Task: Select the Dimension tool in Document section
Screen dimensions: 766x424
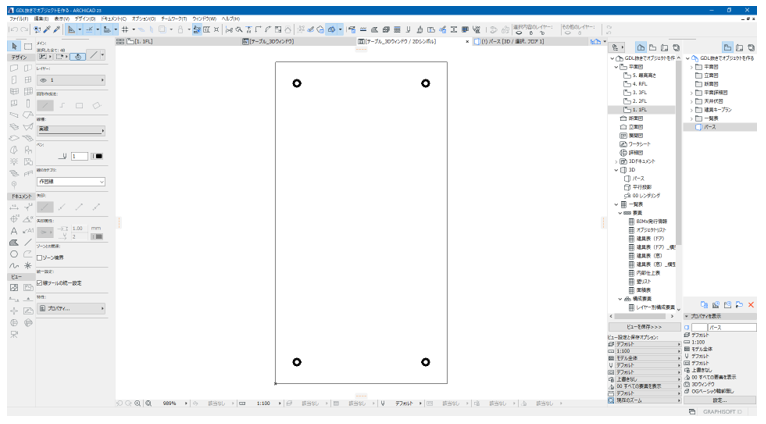Action: [14, 207]
